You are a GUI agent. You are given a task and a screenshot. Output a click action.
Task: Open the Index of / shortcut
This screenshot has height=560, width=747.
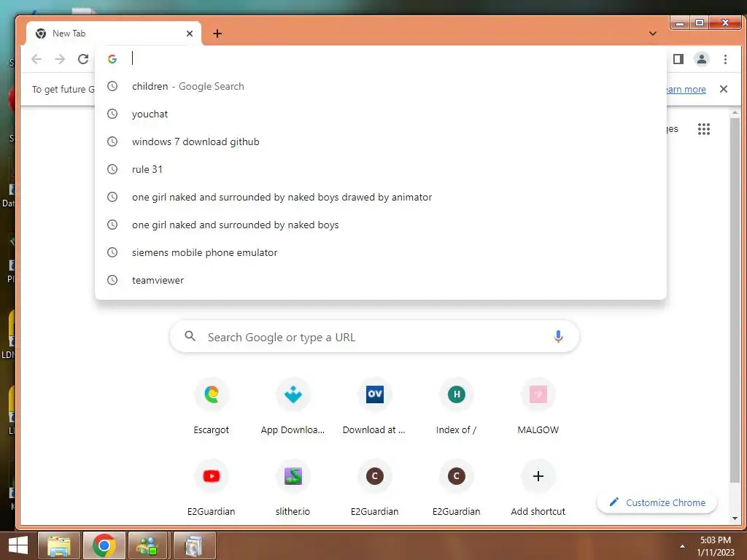(x=456, y=408)
